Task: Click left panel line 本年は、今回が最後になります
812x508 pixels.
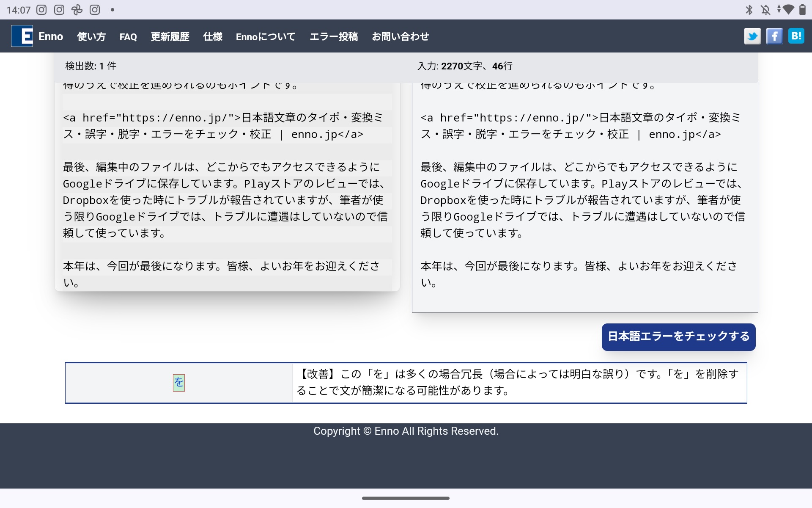Action: point(222,274)
